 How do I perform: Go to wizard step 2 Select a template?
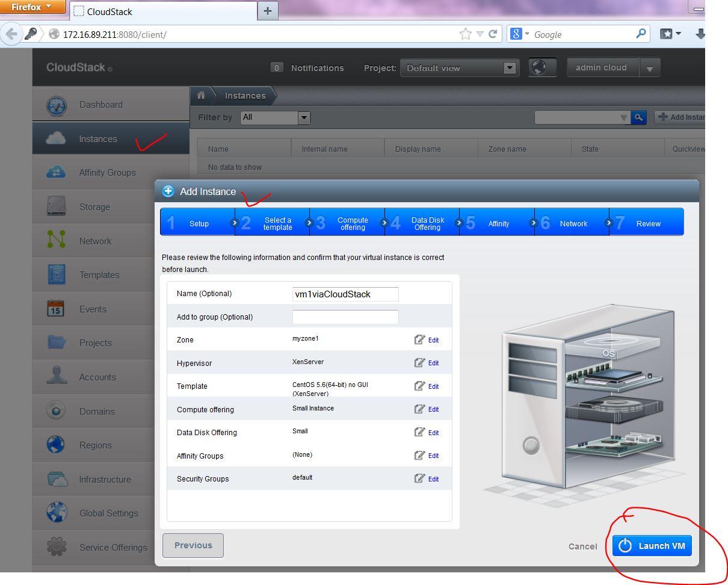pos(272,222)
